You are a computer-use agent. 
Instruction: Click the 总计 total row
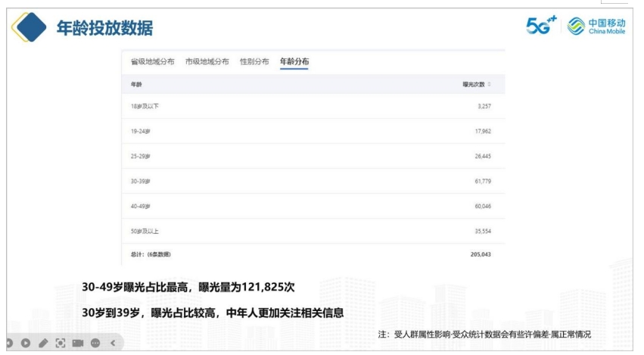(312, 254)
